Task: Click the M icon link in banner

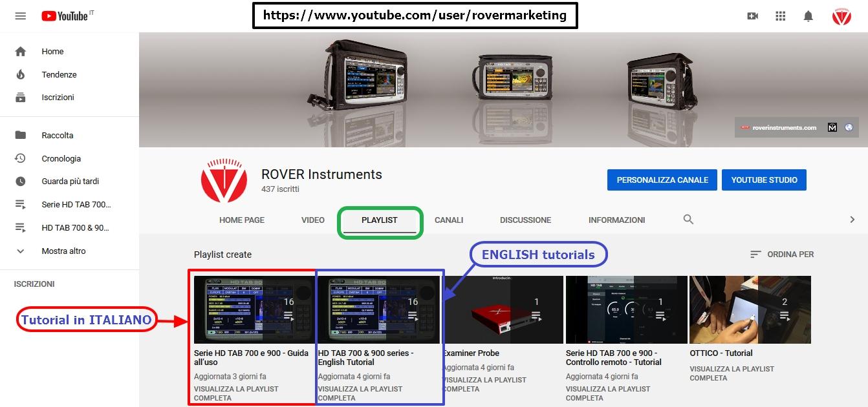Action: (x=832, y=128)
